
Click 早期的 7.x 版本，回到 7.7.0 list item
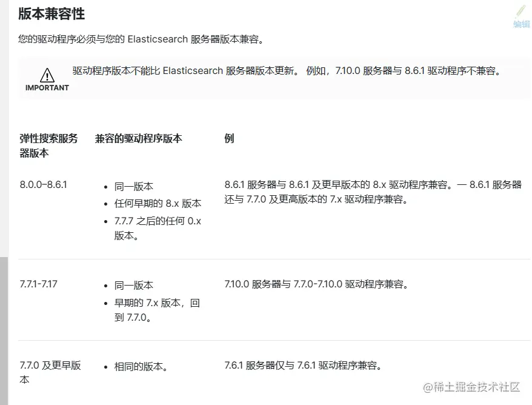coord(157,310)
